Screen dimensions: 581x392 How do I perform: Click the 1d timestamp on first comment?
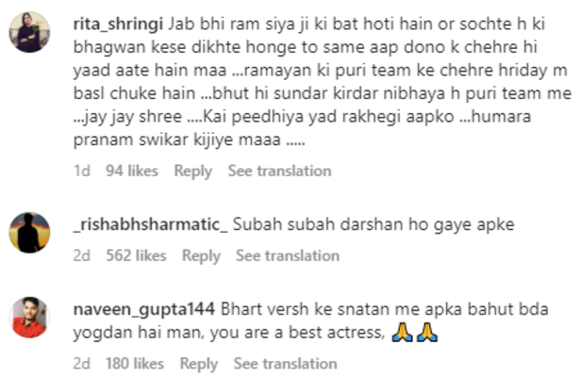click(82, 171)
